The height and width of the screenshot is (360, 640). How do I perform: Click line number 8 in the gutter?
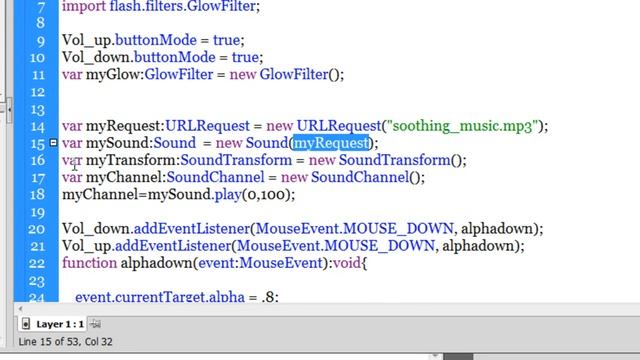tap(40, 22)
